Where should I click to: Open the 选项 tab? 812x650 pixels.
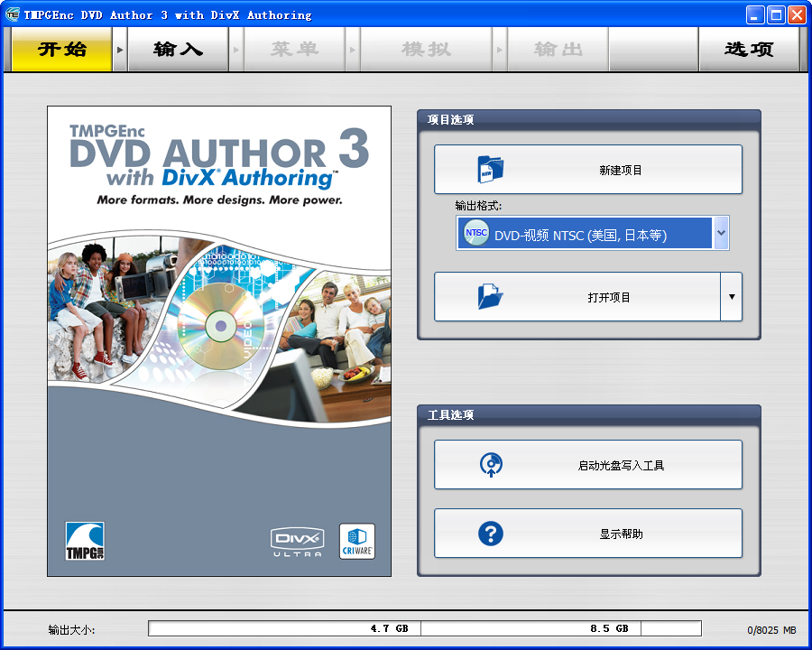point(749,50)
